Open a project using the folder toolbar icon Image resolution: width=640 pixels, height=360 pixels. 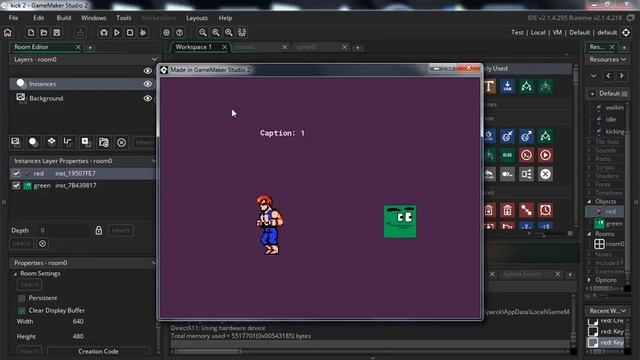click(44, 33)
